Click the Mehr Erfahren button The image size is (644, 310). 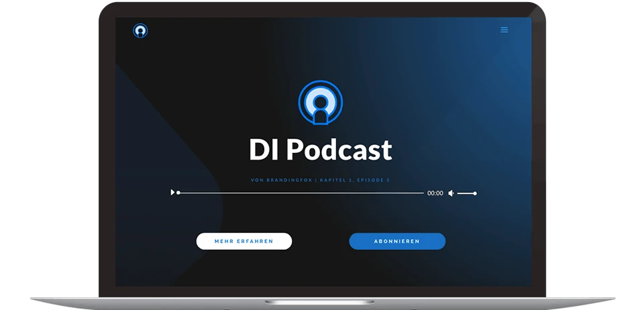click(x=244, y=242)
